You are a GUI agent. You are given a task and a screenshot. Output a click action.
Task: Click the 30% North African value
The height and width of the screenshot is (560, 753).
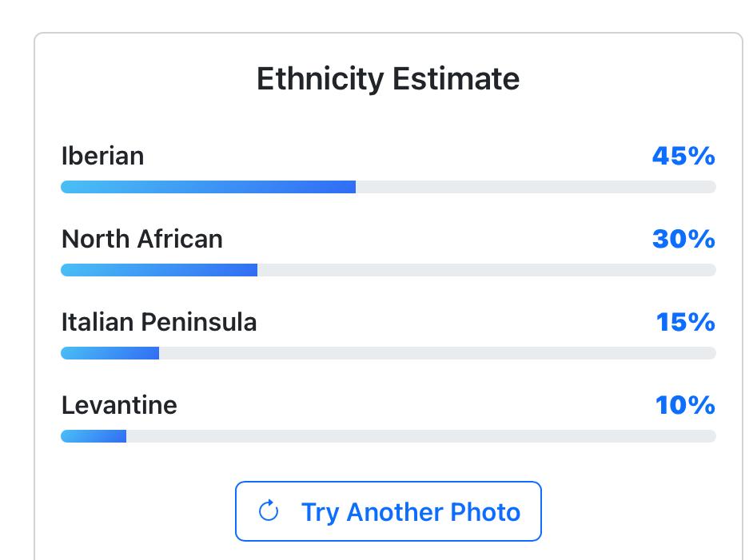(683, 239)
